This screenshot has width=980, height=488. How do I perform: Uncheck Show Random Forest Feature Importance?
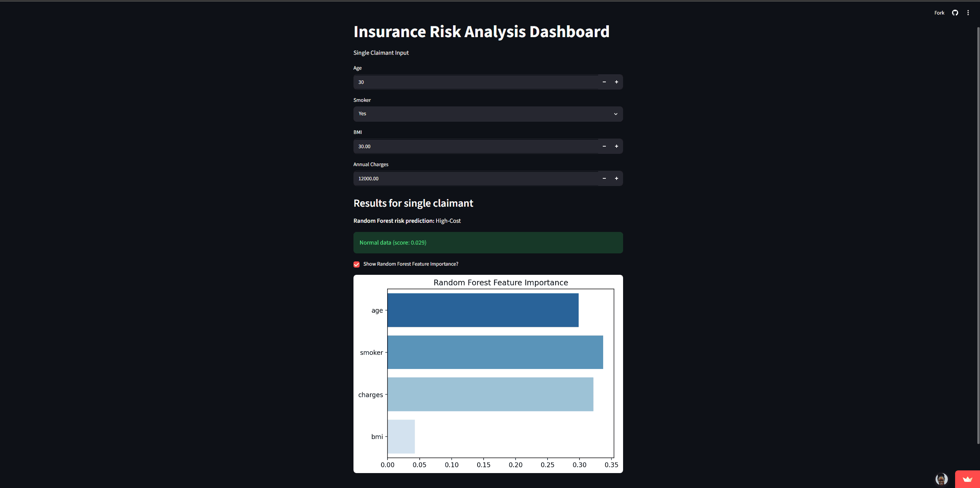[357, 264]
